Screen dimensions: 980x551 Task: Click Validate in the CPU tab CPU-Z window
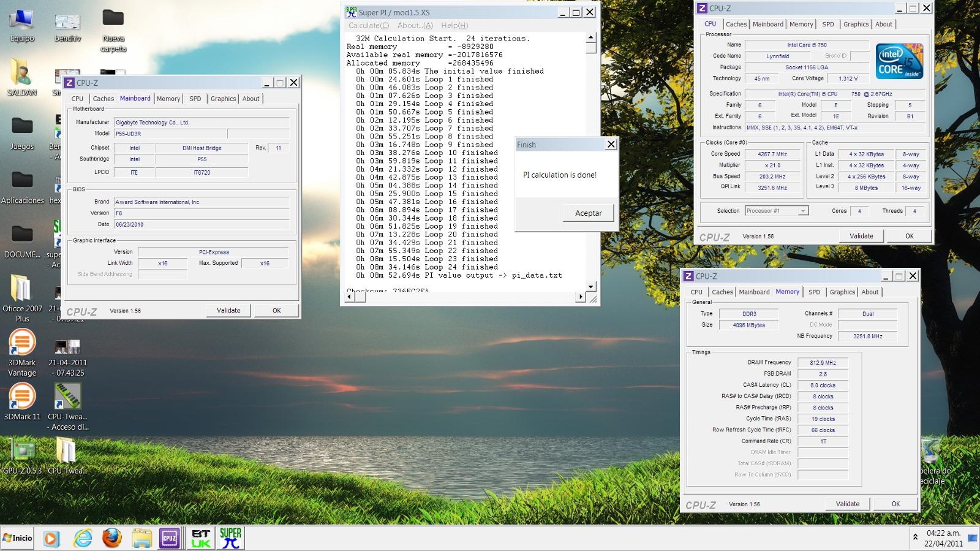click(x=861, y=236)
